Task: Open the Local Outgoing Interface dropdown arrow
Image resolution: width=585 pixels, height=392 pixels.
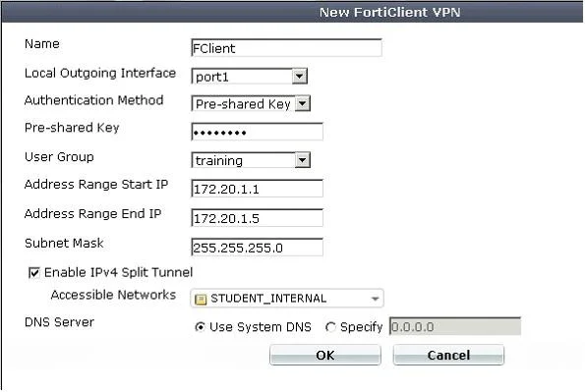Action: [x=299, y=77]
